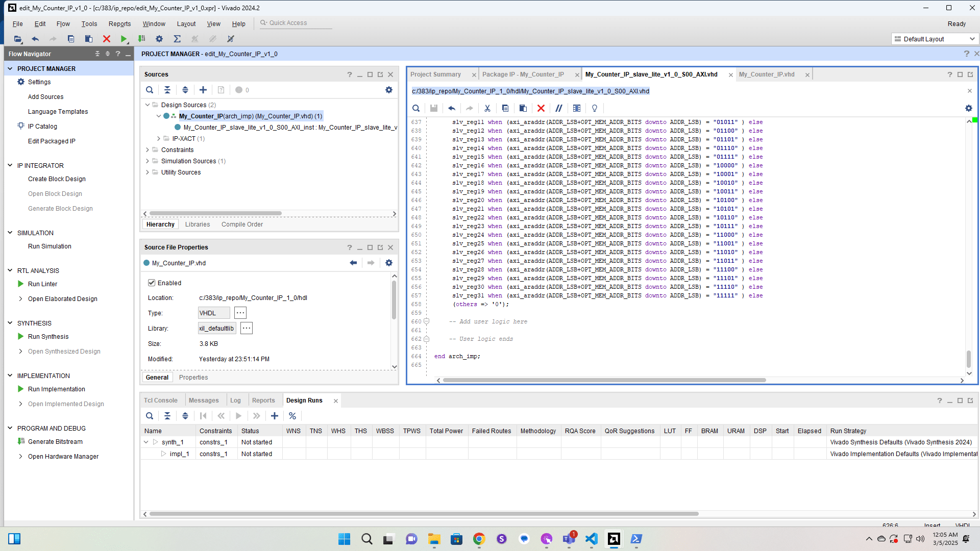Collapse the fold marker at line 660

pyautogui.click(x=426, y=321)
